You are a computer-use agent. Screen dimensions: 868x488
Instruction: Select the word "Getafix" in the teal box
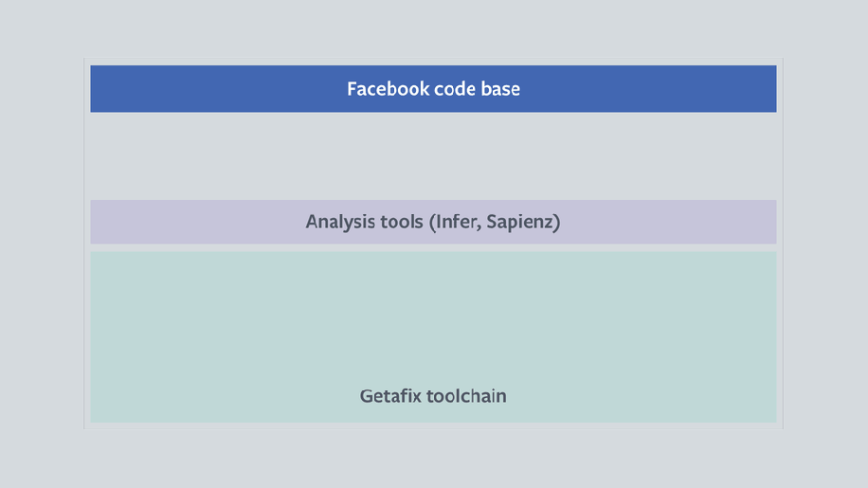[390, 395]
